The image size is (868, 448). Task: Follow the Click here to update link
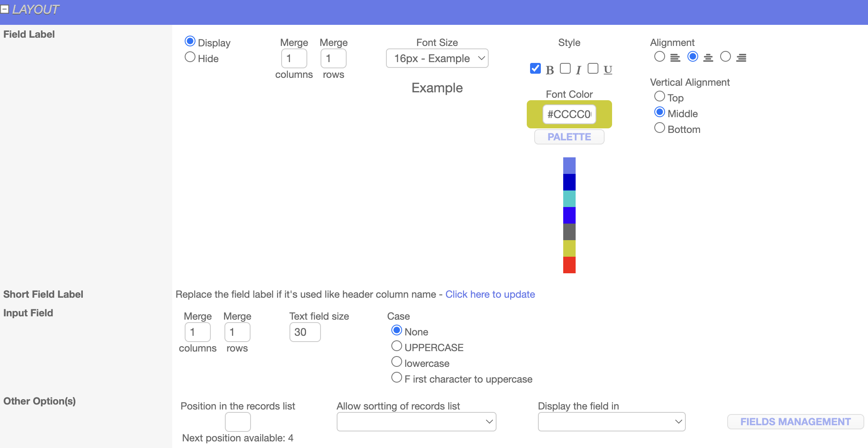[490, 294]
